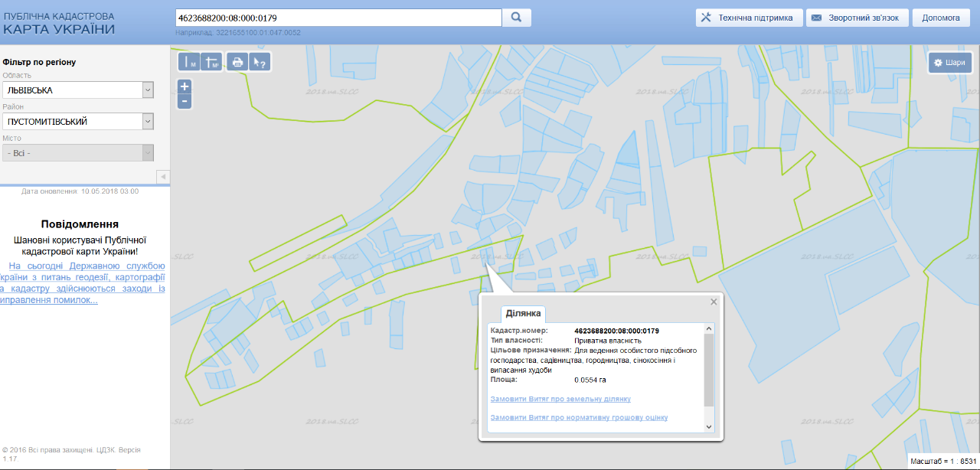Viewport: 980px width, 470px height.
Task: Open Технічна підтримка
Action: (749, 18)
